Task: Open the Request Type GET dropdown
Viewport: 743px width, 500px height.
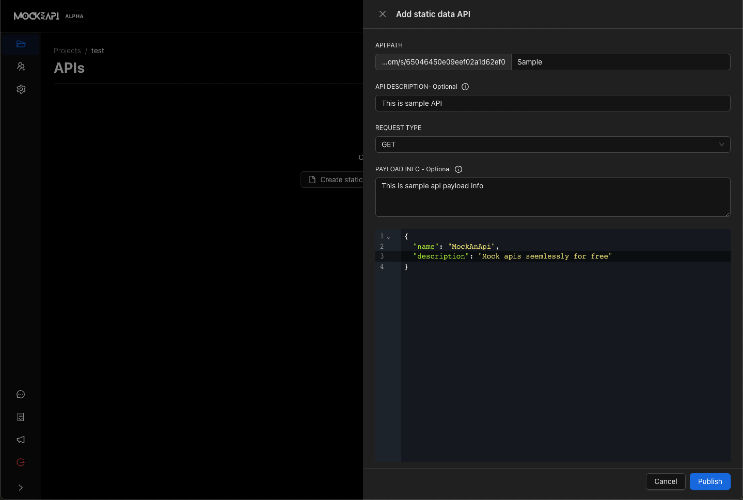Action: [552, 144]
